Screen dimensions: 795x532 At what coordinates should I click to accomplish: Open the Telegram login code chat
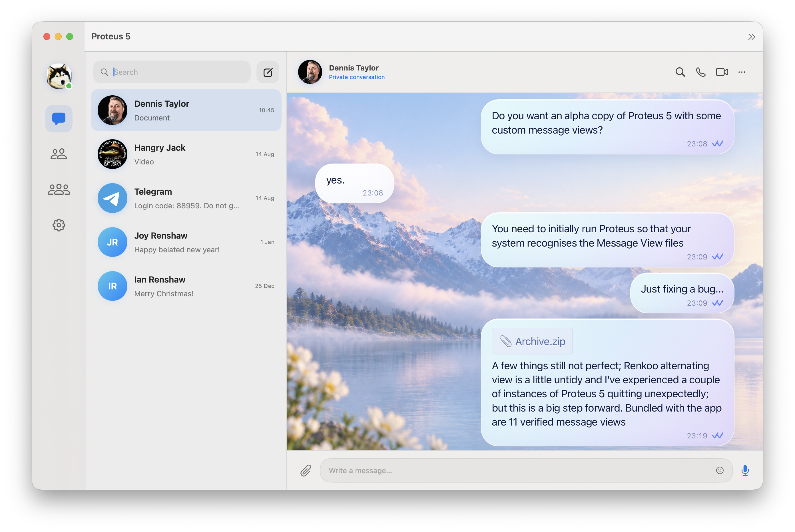(x=186, y=198)
